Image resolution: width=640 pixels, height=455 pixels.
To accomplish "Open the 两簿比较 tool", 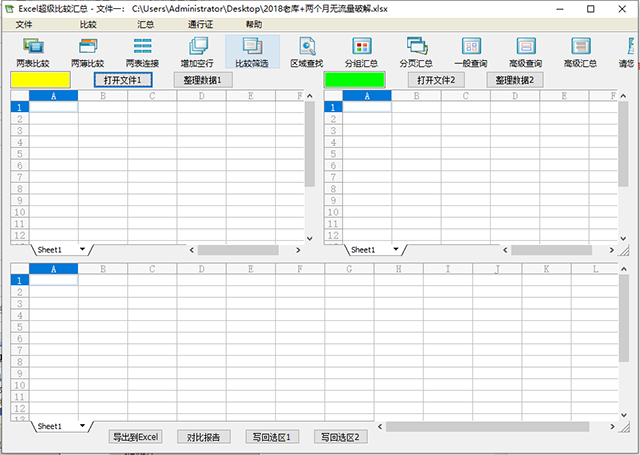I will point(88,52).
